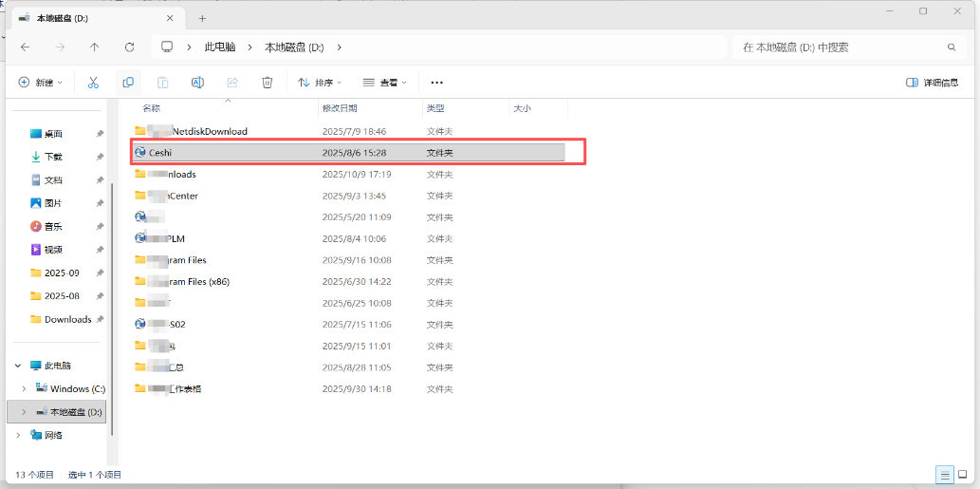Sort by the 修改日期 column header

click(340, 108)
